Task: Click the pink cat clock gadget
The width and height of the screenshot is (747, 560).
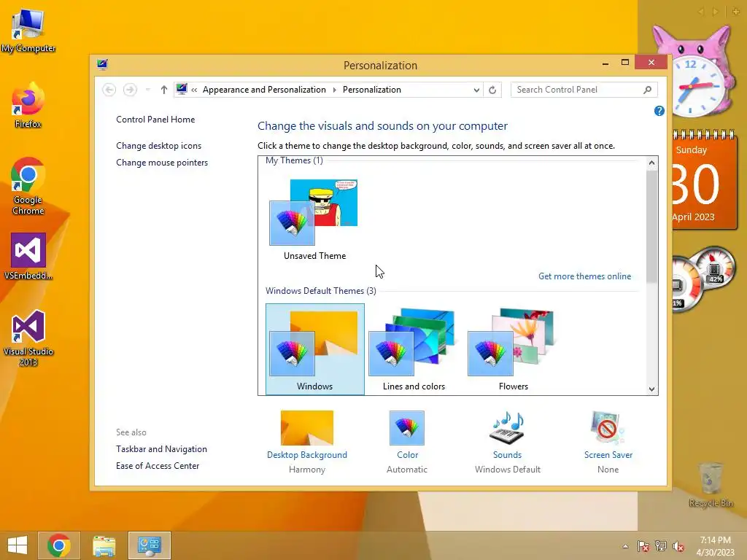Action: [x=695, y=71]
